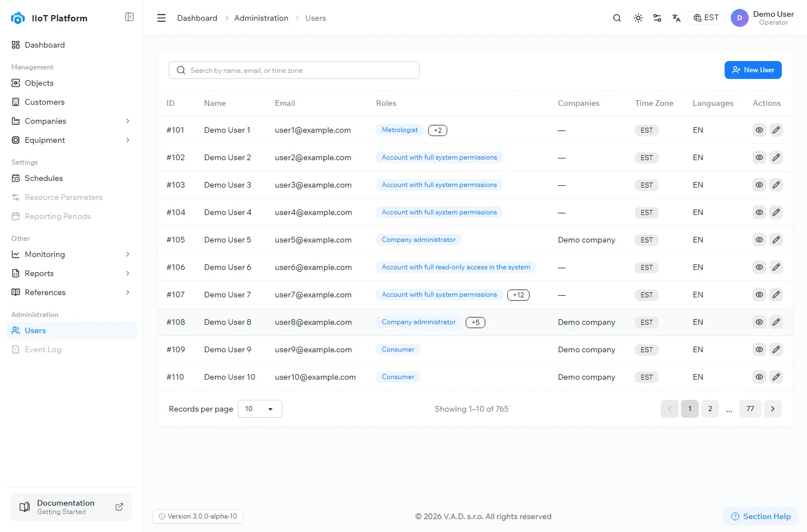Click Version 3.0.0-alpha-10 badge
807x532 pixels.
(198, 516)
